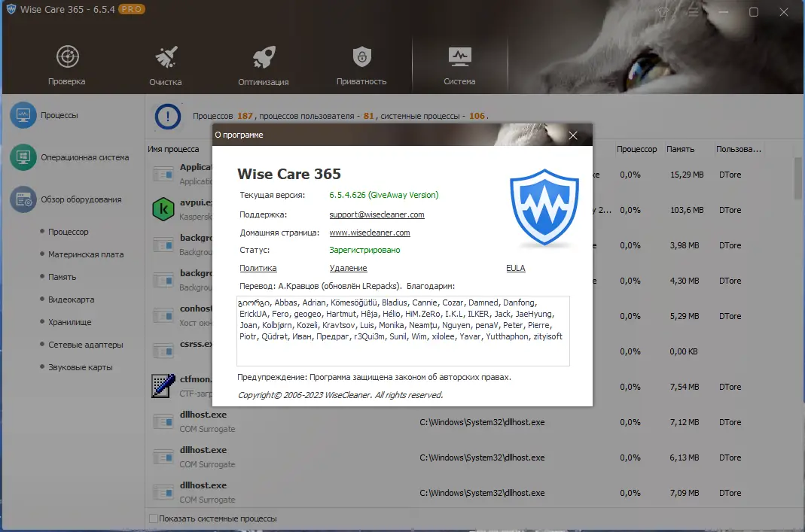
Task: Click the translators credits text box
Action: click(x=403, y=331)
